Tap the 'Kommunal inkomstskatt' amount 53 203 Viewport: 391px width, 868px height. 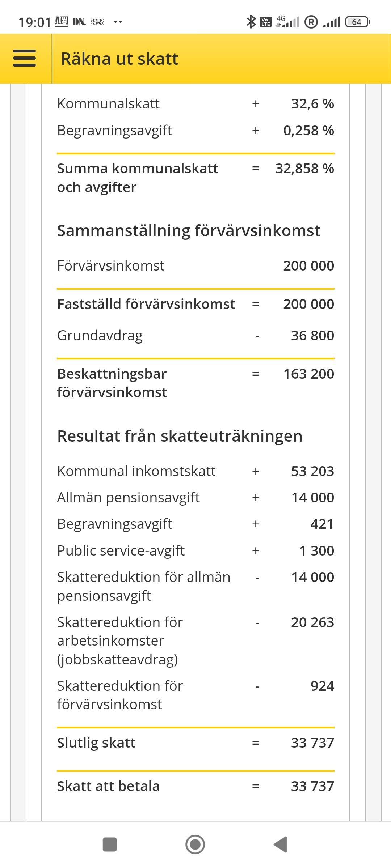[312, 471]
